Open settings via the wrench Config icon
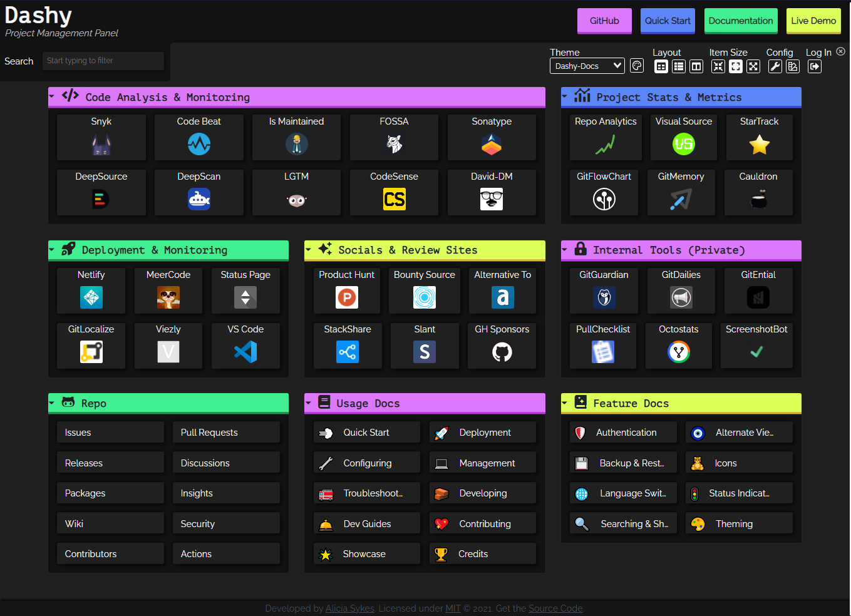The width and height of the screenshot is (851, 616). 775,66
